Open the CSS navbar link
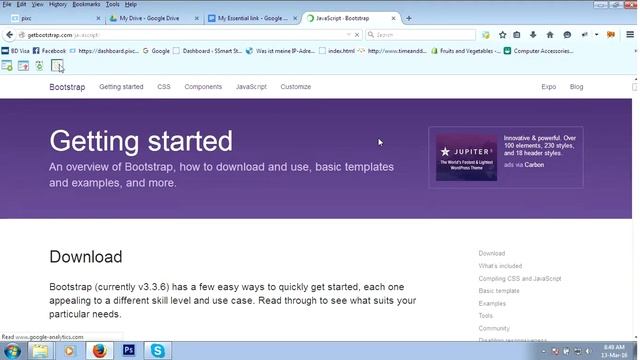Viewport: 640px width, 360px height. (x=164, y=87)
